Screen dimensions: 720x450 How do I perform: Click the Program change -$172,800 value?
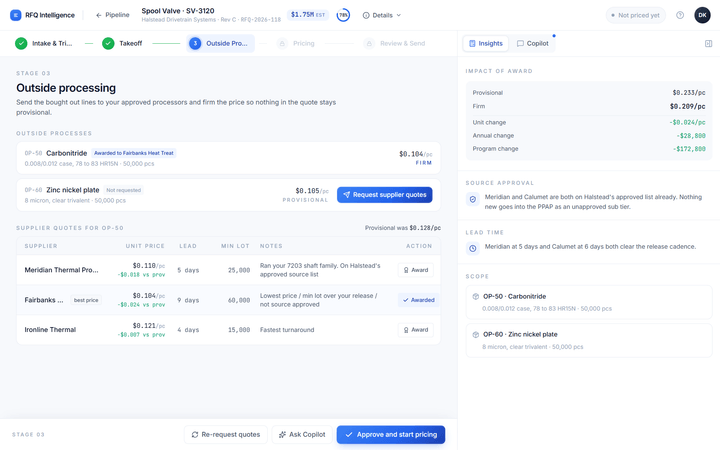point(689,149)
